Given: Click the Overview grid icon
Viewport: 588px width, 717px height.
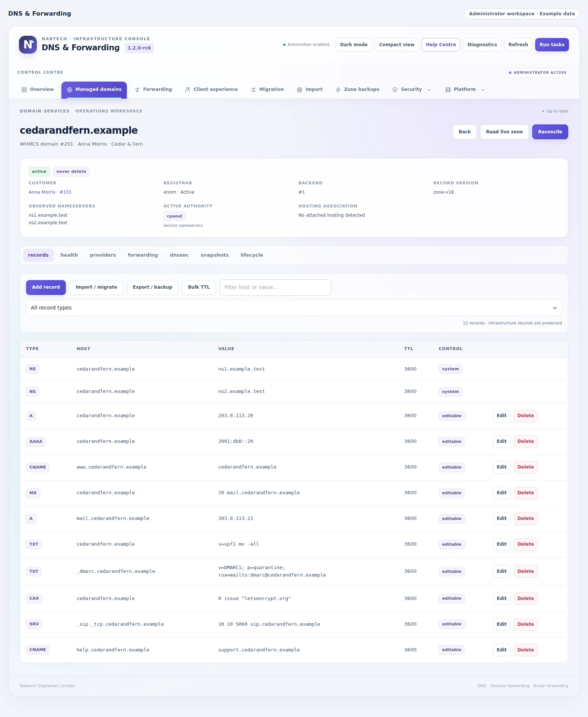Looking at the screenshot, I should pos(24,90).
